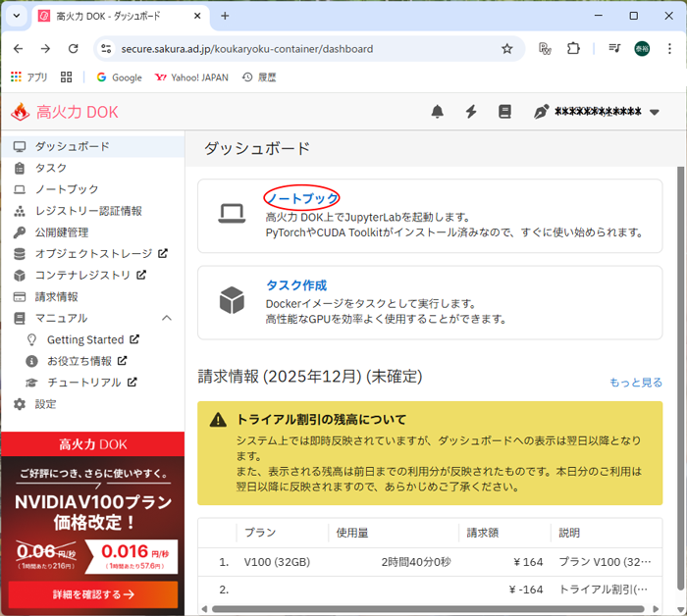Click the monitor icon for ダッシュボード

click(x=20, y=147)
